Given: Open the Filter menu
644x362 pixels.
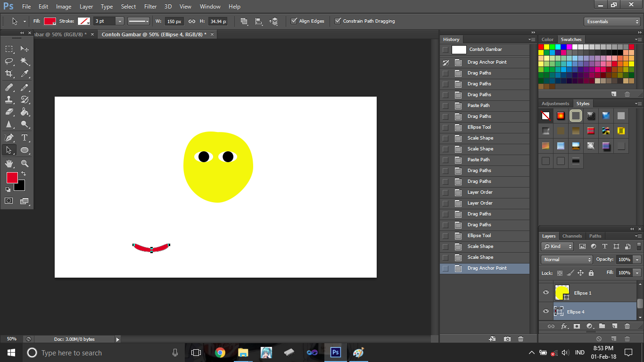Looking at the screenshot, I should click(150, 6).
